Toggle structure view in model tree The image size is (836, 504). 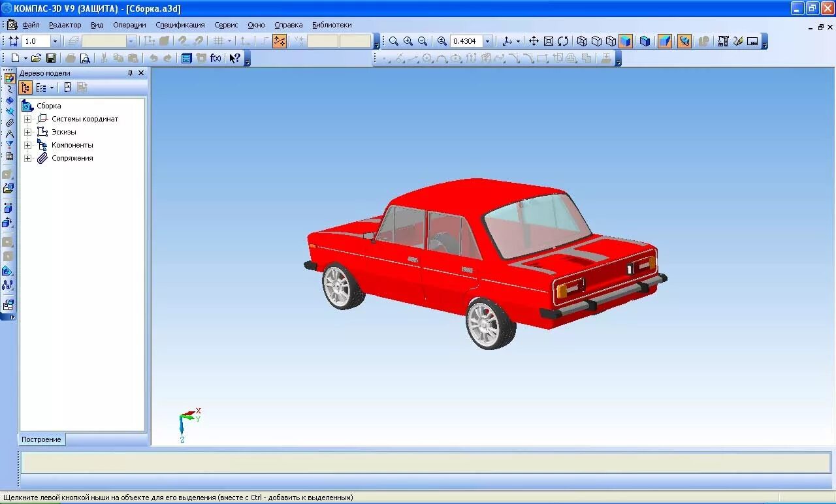point(25,87)
